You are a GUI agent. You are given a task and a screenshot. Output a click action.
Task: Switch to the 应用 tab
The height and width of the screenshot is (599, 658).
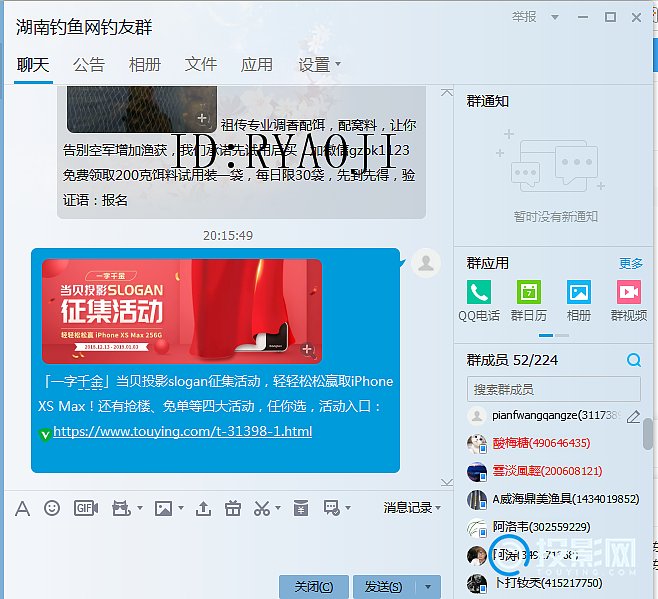(256, 65)
